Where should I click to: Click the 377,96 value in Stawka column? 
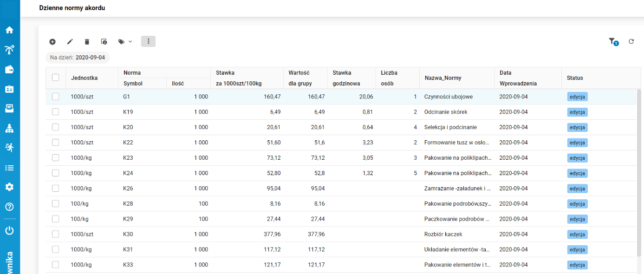[272, 235]
